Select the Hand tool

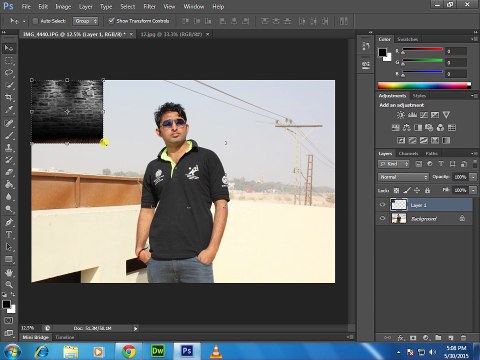tap(9, 273)
